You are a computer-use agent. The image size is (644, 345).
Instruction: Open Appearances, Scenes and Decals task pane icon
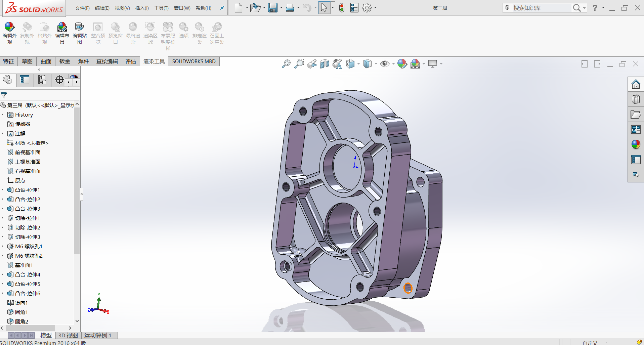coord(636,144)
